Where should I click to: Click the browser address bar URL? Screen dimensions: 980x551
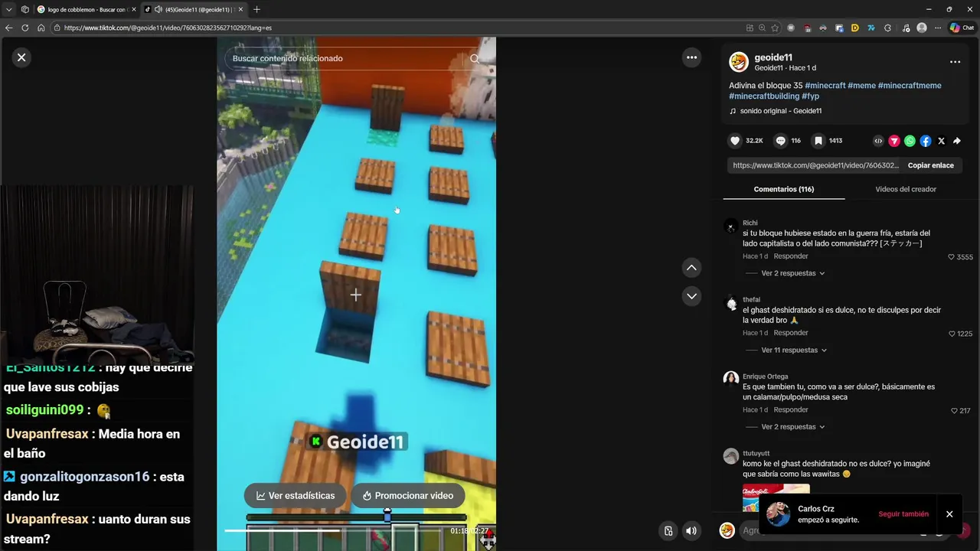click(x=168, y=28)
